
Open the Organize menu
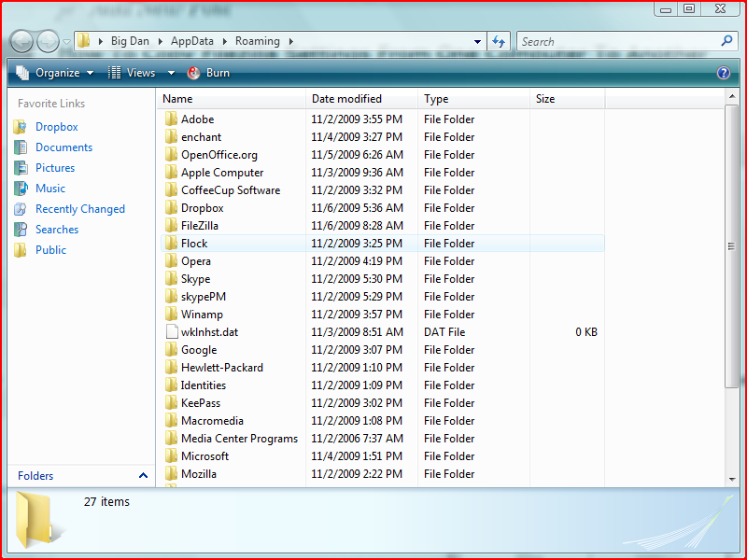click(55, 73)
